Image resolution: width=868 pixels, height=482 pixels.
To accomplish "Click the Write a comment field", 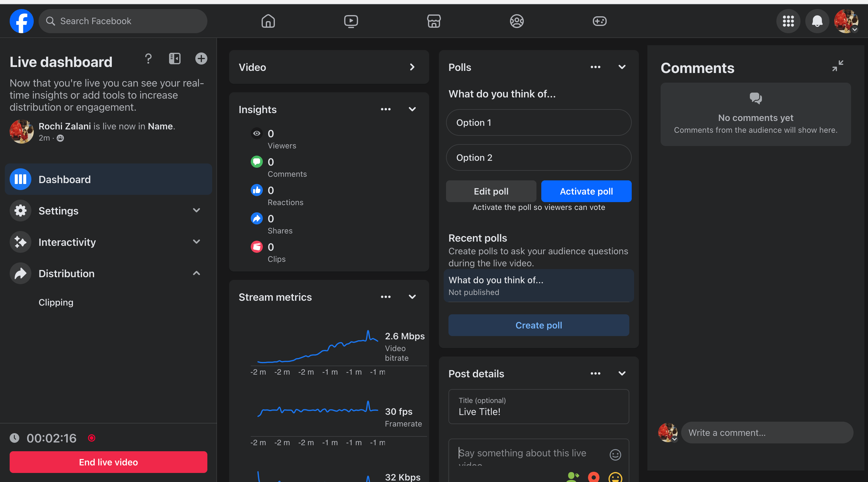I will [766, 433].
